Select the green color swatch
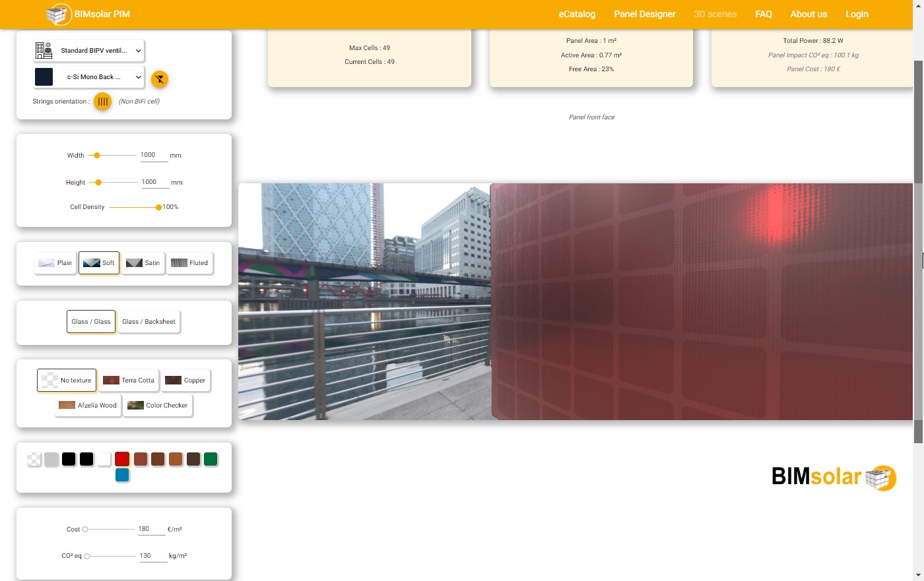 [211, 458]
